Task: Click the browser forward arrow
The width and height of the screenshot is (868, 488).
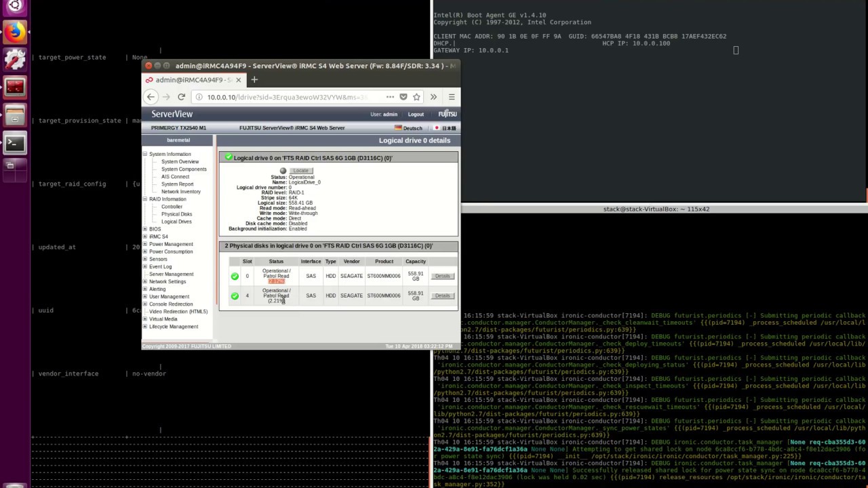Action: [166, 97]
